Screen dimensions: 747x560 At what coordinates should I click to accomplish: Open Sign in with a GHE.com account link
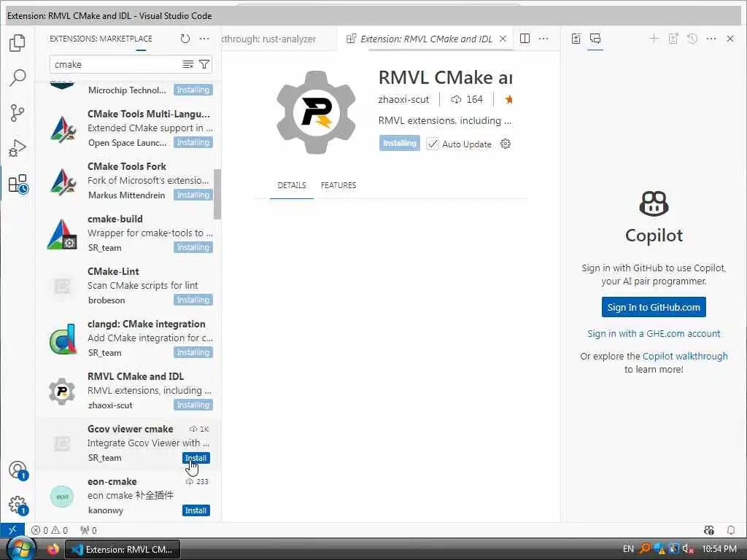coord(654,333)
